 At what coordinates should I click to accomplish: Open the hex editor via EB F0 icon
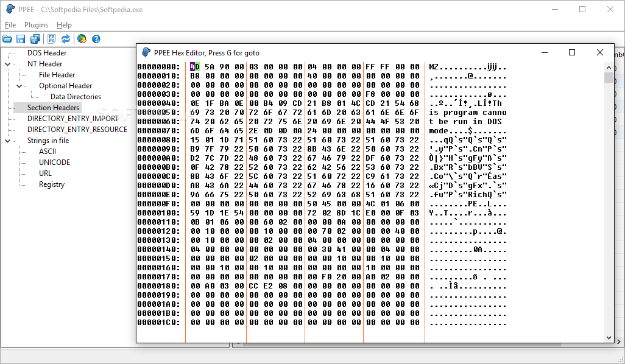51,39
